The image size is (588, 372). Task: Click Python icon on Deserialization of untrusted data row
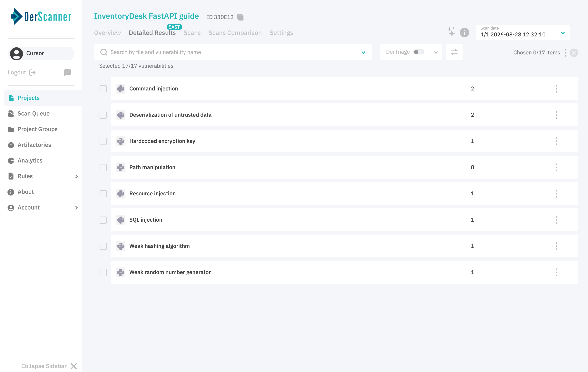click(121, 115)
